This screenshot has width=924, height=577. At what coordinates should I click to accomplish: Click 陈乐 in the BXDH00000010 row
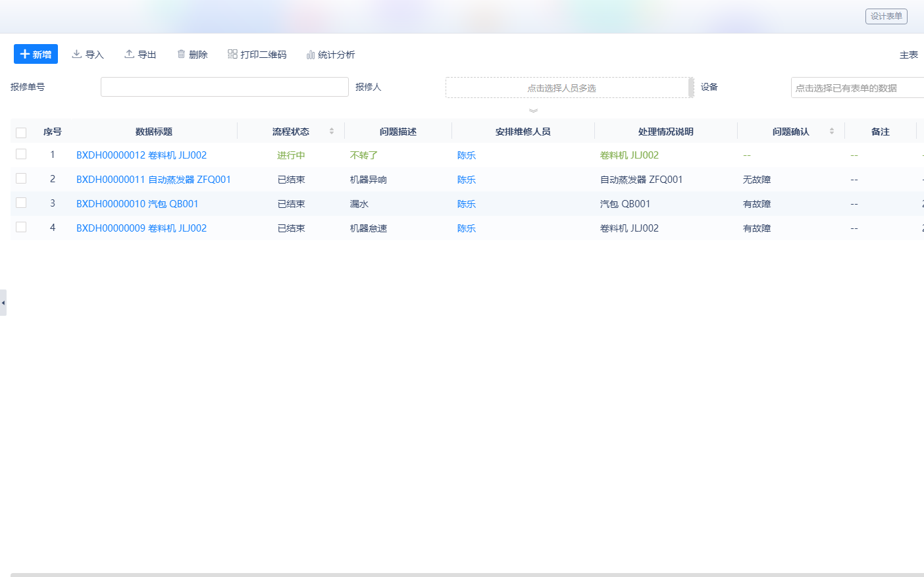[x=467, y=204]
